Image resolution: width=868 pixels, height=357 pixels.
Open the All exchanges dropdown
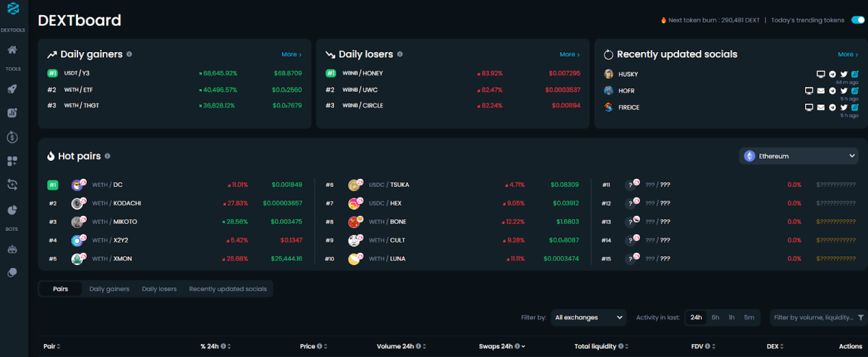point(588,317)
